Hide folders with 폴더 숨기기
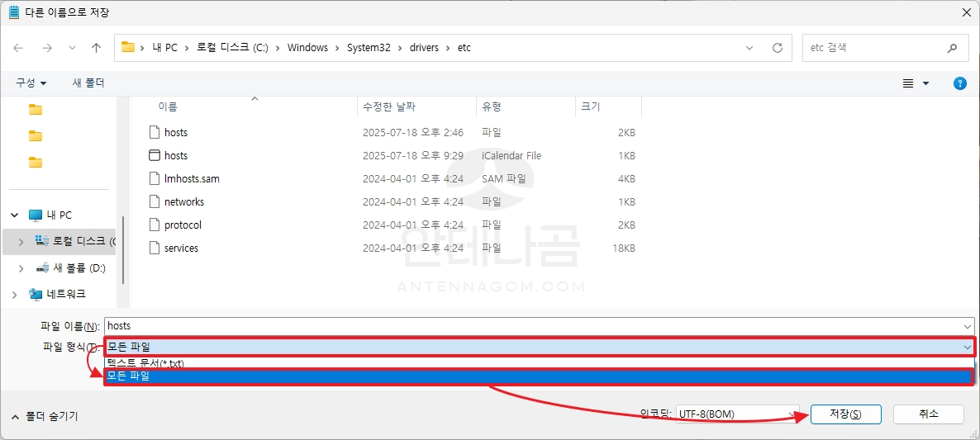Image resolution: width=980 pixels, height=440 pixels. [45, 416]
